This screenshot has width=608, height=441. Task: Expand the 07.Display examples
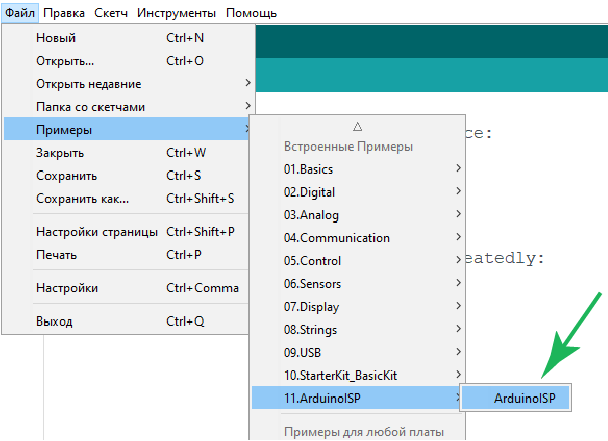coord(357,306)
